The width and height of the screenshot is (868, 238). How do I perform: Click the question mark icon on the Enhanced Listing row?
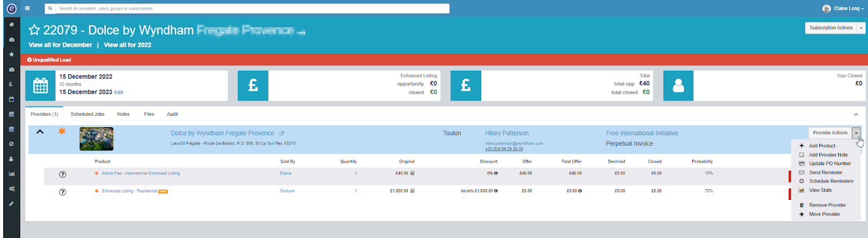tap(62, 192)
